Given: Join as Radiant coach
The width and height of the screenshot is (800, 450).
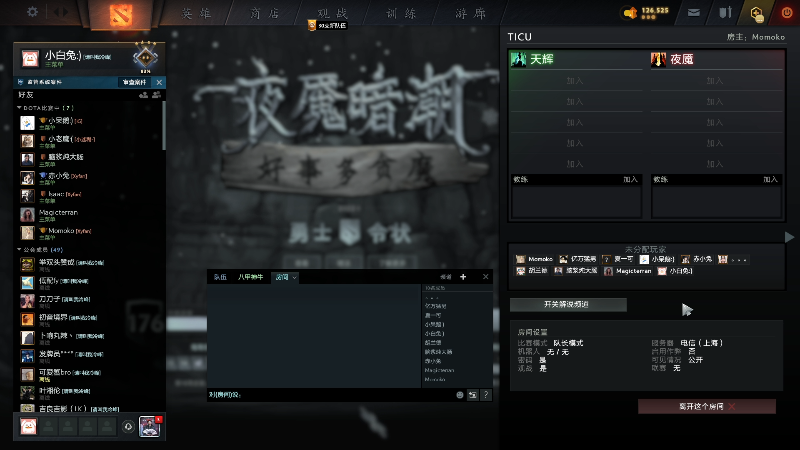Looking at the screenshot, I should coord(631,180).
